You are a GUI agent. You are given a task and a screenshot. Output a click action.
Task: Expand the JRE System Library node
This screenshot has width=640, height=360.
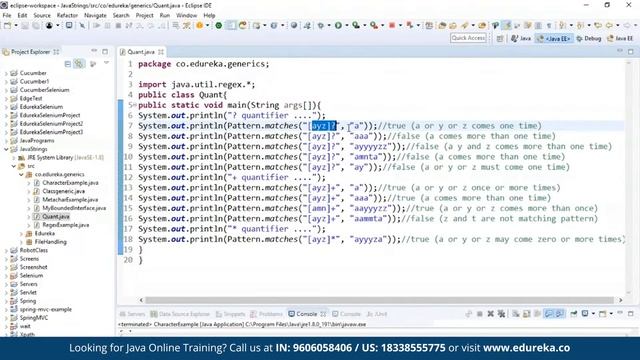coord(14,158)
